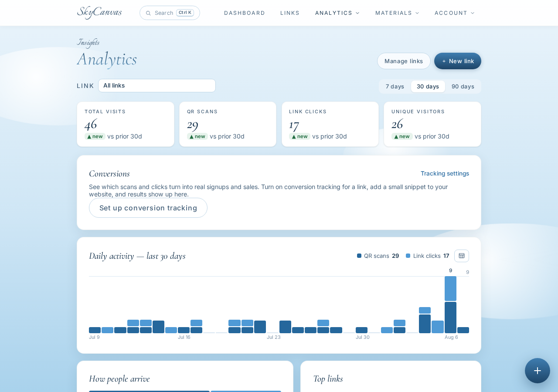This screenshot has width=558, height=392.
Task: Click the search magnifier icon
Action: point(148,13)
